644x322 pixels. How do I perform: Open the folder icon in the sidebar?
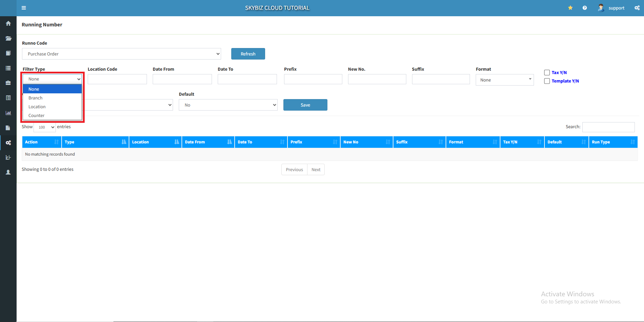pyautogui.click(x=8, y=38)
